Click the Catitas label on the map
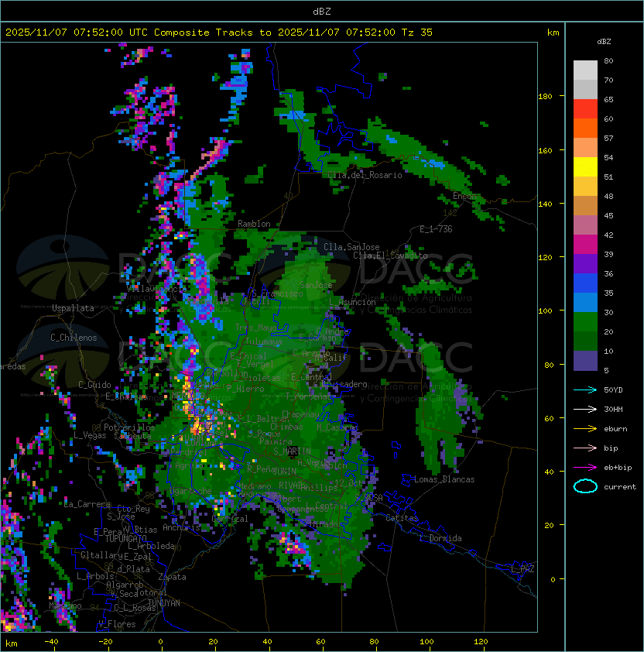This screenshot has width=644, height=652. (x=402, y=518)
